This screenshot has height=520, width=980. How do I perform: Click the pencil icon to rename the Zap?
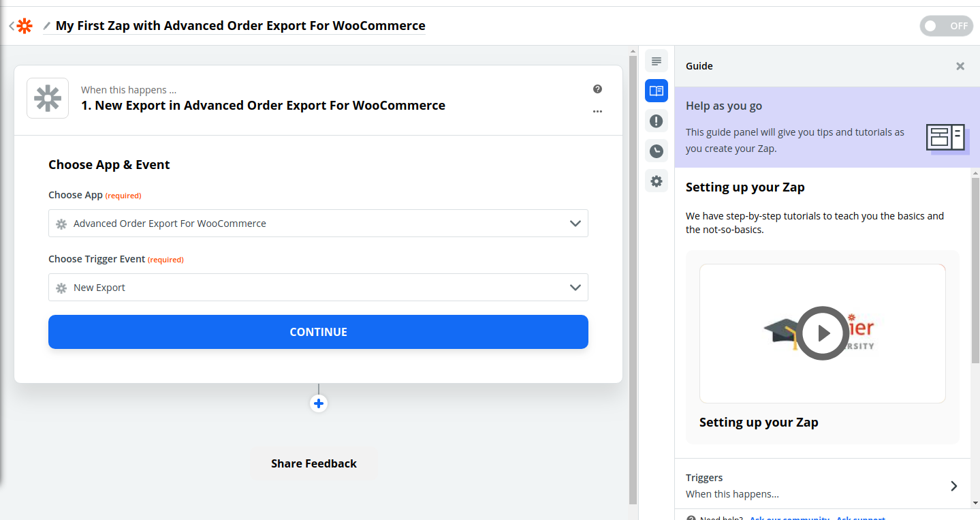pyautogui.click(x=47, y=26)
